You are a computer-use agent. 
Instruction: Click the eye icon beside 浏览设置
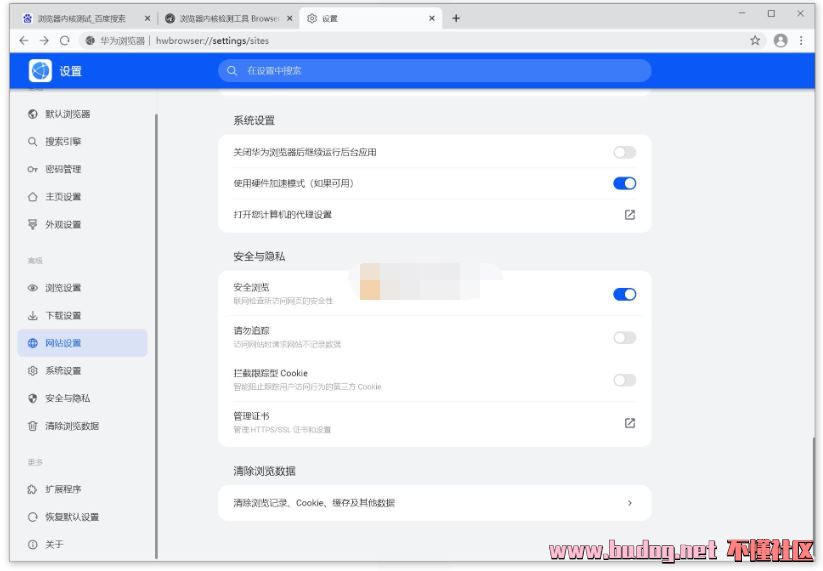(33, 288)
